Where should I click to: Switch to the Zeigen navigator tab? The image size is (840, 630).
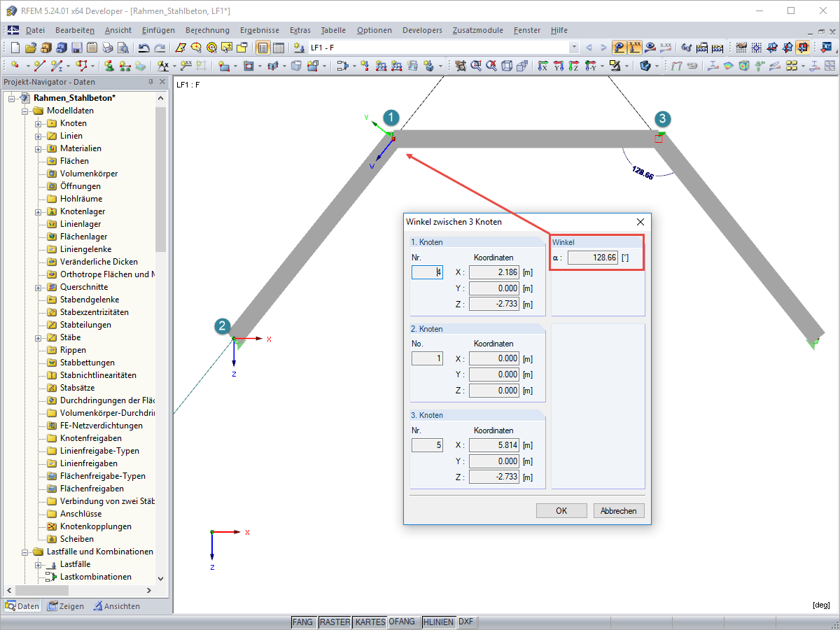(65, 606)
